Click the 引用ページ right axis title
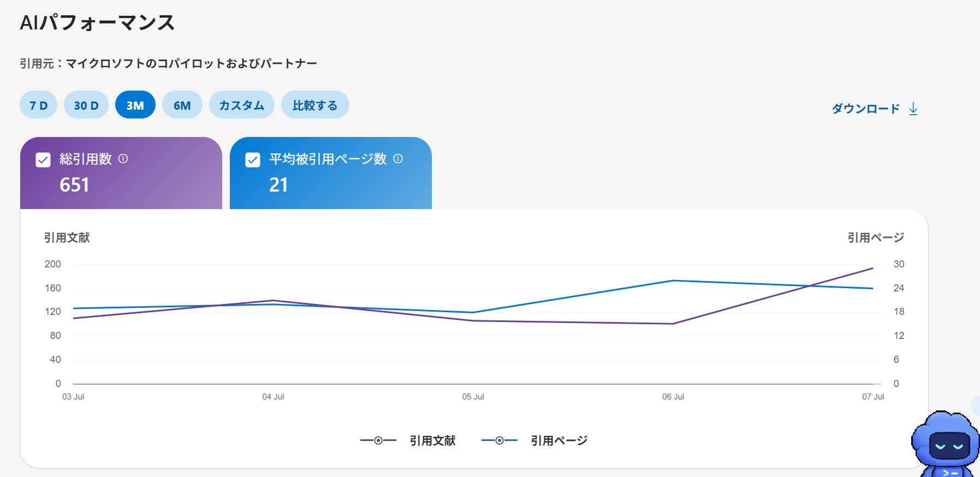Viewport: 980px width, 477px height. tap(876, 237)
